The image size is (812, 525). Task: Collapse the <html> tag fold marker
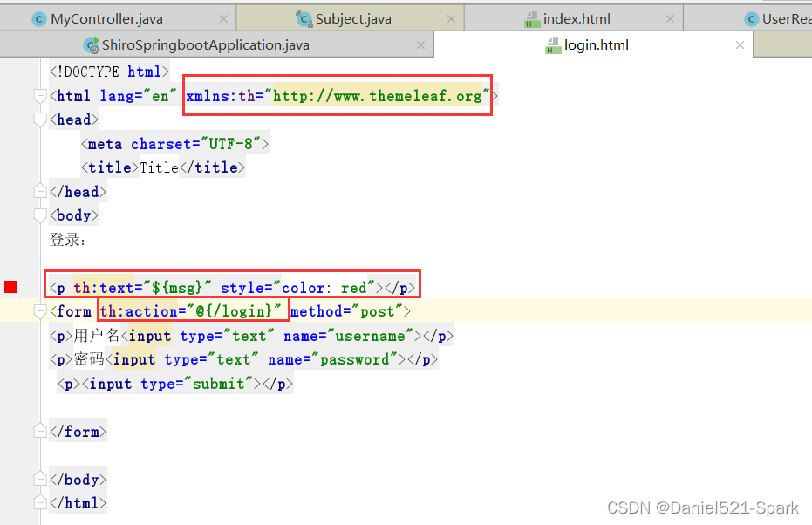(x=40, y=96)
